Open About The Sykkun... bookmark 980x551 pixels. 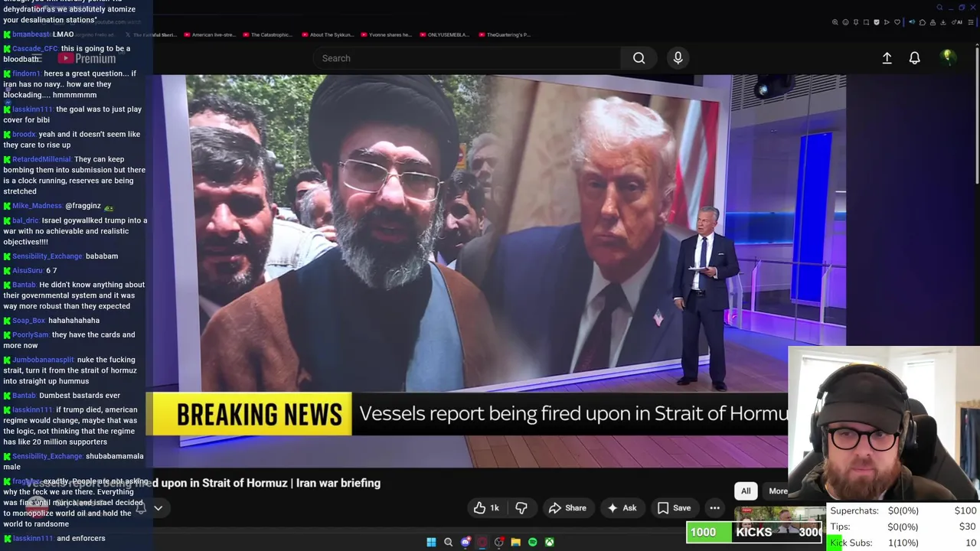click(x=328, y=34)
